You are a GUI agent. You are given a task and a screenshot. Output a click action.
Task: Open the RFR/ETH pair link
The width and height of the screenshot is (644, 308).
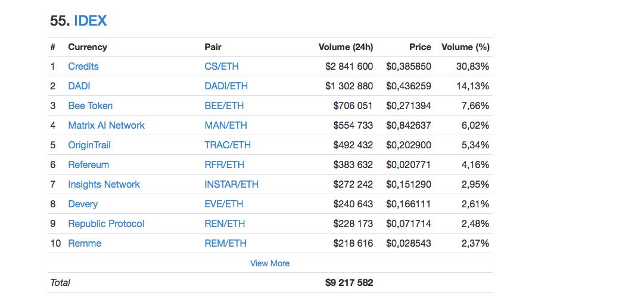click(x=224, y=164)
